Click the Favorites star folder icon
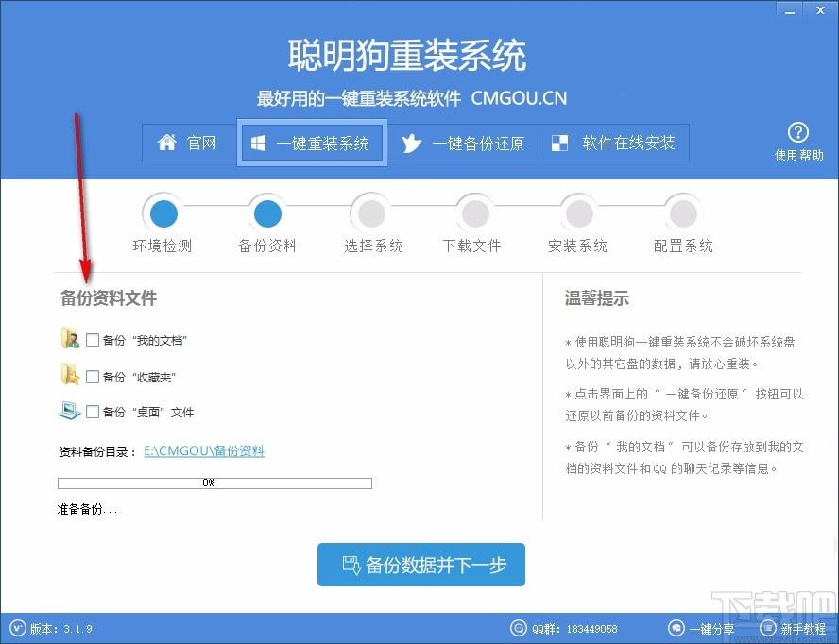The image size is (839, 644). click(70, 375)
